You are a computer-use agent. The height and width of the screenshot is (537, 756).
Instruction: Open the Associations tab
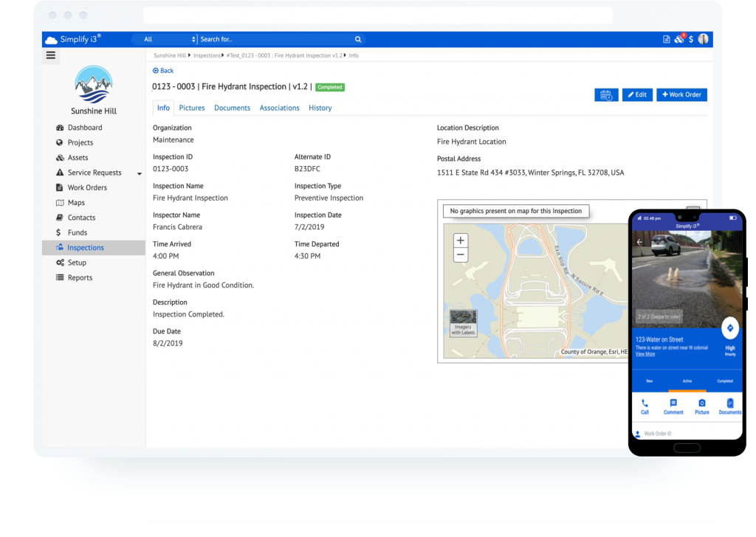tap(279, 108)
